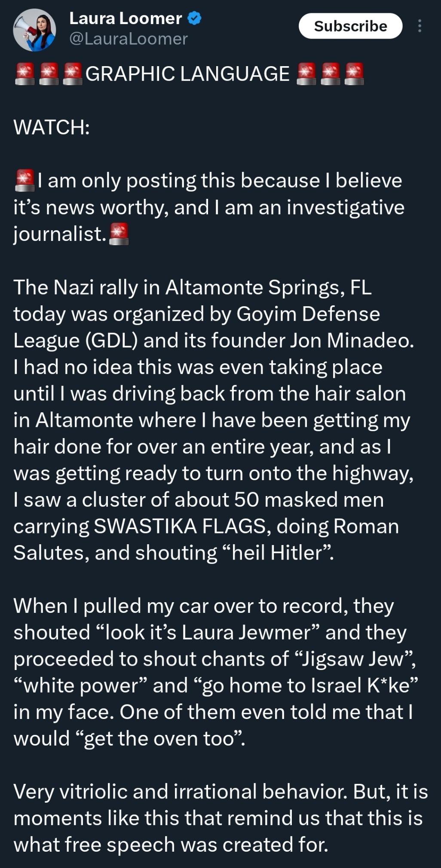The width and height of the screenshot is (441, 868).
Task: Click the words "Altamonte Springs, FL"
Action: click(268, 287)
